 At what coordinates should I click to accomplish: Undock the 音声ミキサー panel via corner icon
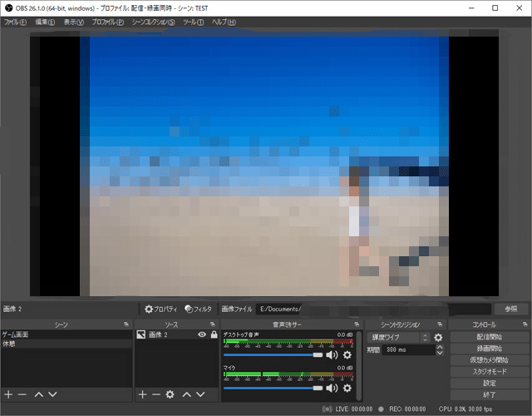[356, 324]
